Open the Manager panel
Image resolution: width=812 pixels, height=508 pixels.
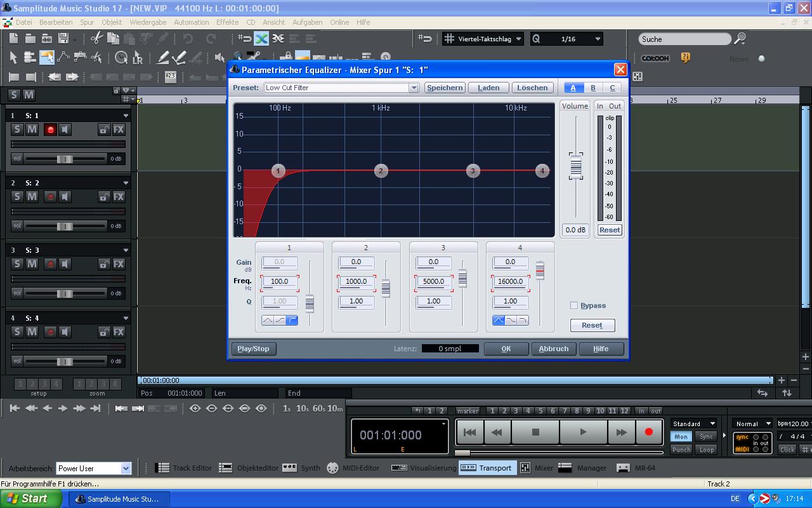tap(582, 468)
